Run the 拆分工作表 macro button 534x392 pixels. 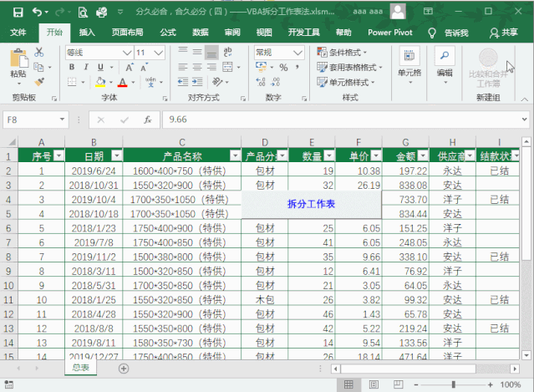[x=311, y=204]
